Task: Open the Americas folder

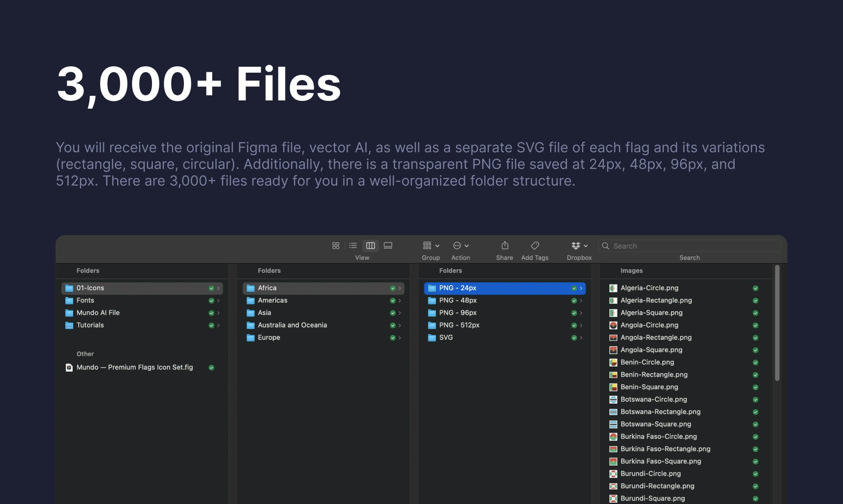Action: tap(323, 300)
